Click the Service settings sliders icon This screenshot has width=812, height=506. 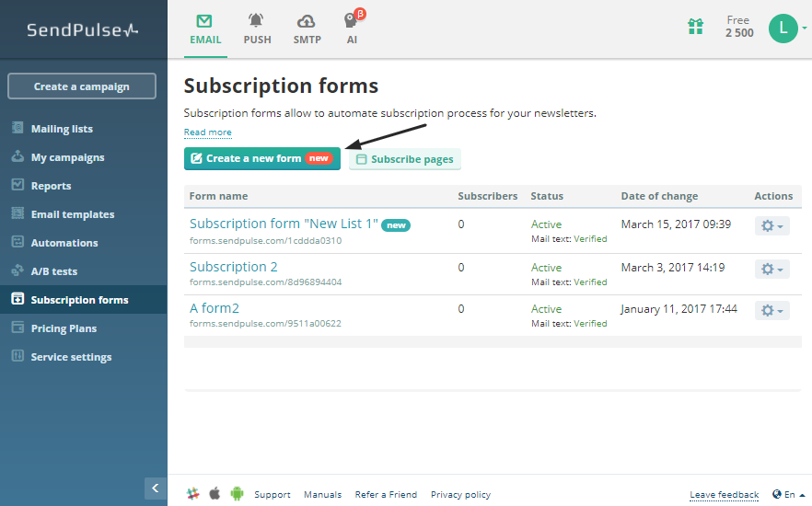[17, 355]
